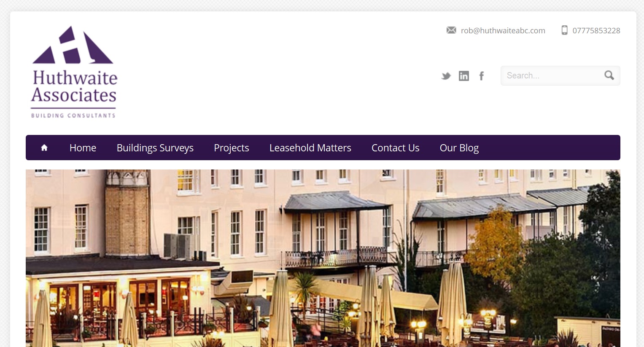This screenshot has width=644, height=347.
Task: Navigate to Contact Us page
Action: [396, 148]
